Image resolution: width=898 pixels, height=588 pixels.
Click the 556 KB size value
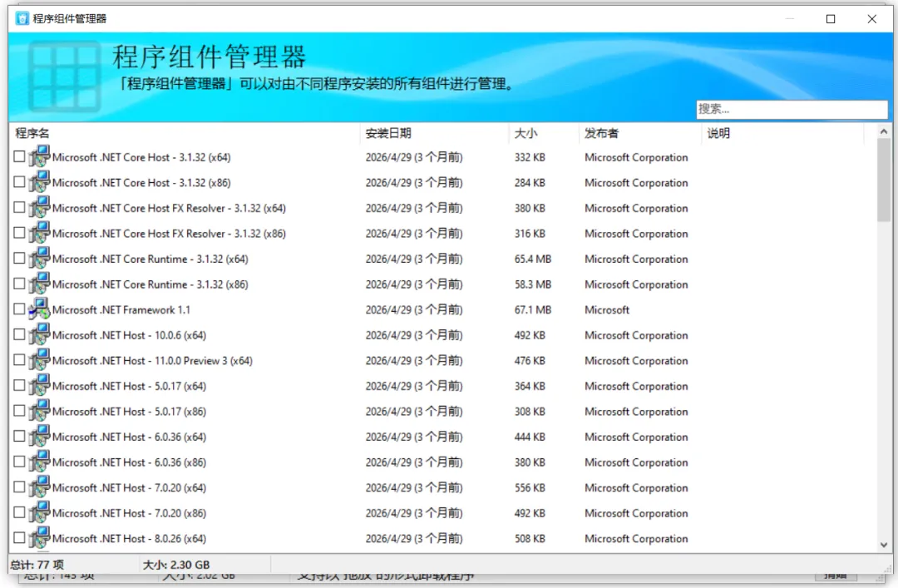[x=530, y=487]
